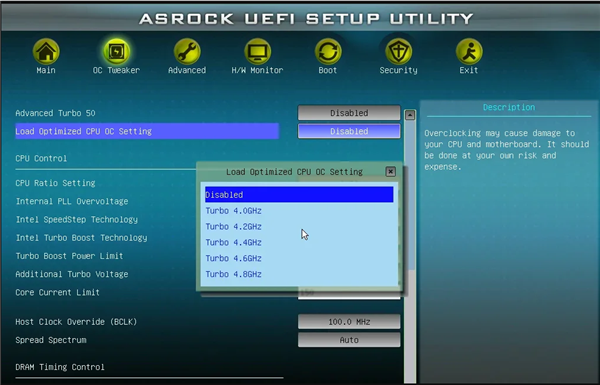This screenshot has width=600, height=385.
Task: Open the Security shield icon
Action: coord(398,51)
